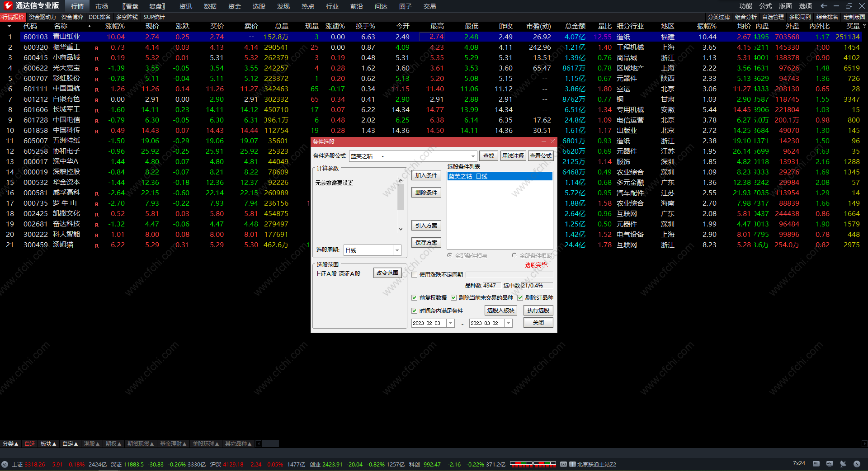The height and width of the screenshot is (471, 868).
Task: Click the 通达信 red logo icon
Action: pos(8,6)
